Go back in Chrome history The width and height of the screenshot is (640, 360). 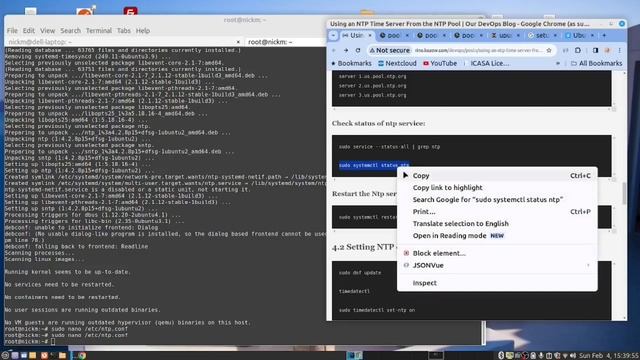click(x=334, y=50)
